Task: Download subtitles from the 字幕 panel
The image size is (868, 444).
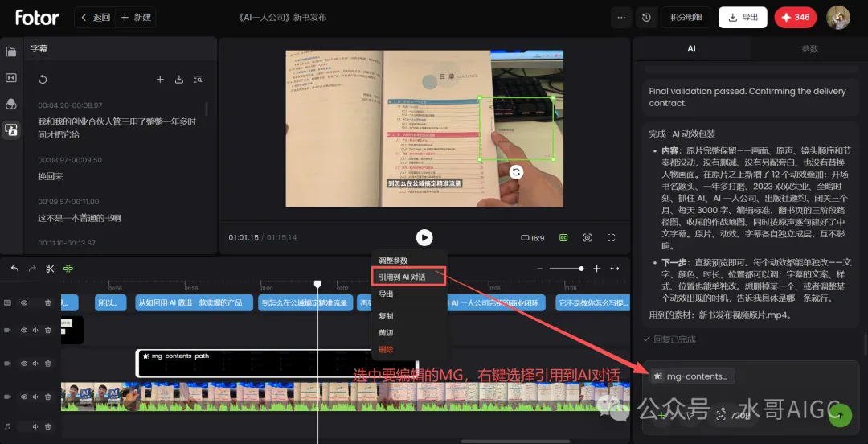Action: 178,80
